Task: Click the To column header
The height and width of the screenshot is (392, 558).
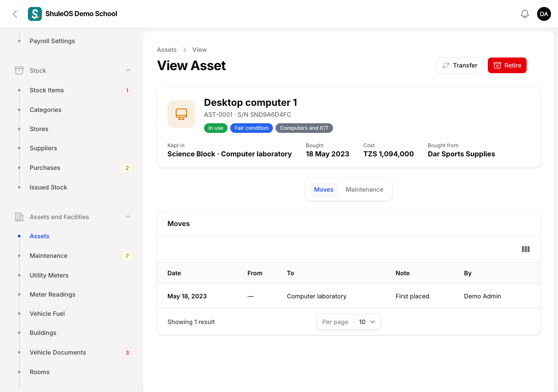Action: [290, 273]
